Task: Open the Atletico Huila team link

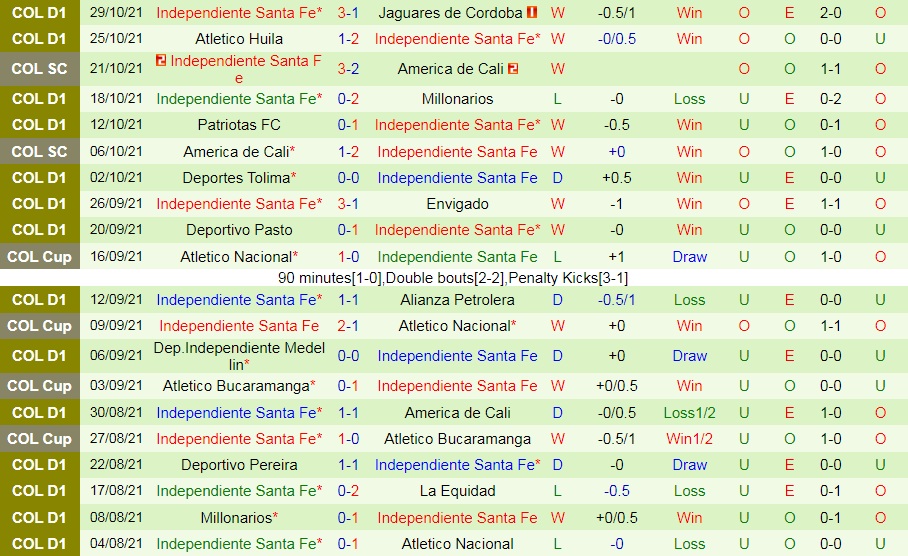Action: coord(239,39)
